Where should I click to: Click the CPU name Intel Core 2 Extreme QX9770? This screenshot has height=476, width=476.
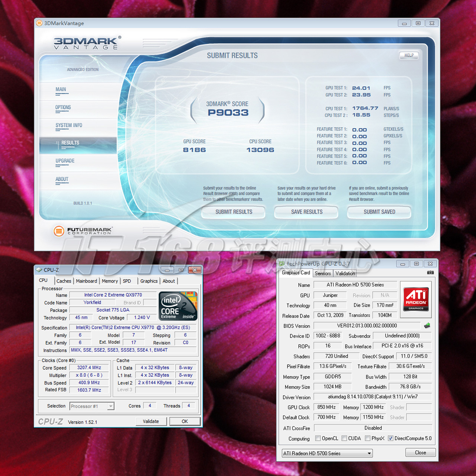click(x=113, y=295)
